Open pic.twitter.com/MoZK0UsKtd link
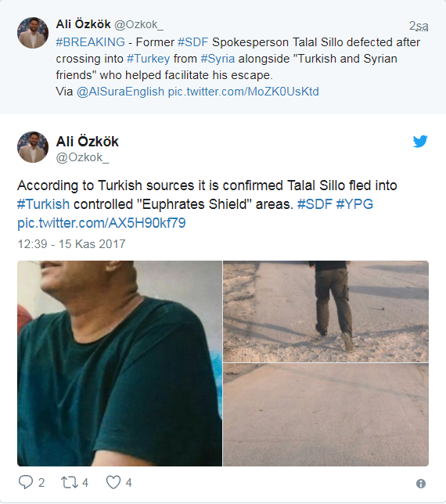This screenshot has height=504, width=446. (243, 92)
